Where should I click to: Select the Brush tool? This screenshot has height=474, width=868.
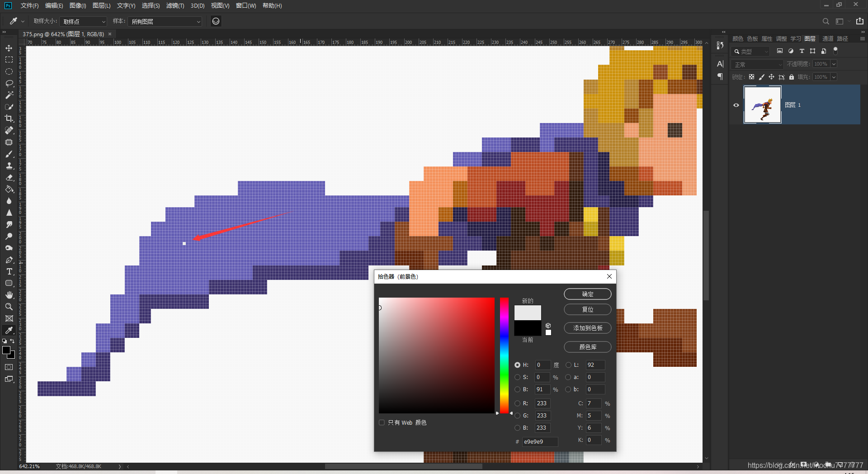point(9,154)
